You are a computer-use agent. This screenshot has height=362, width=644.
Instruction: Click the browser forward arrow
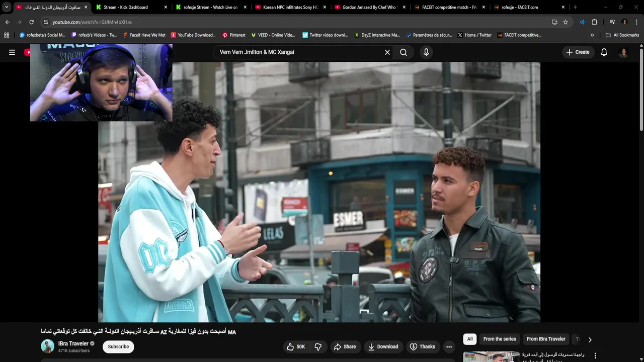[19, 22]
